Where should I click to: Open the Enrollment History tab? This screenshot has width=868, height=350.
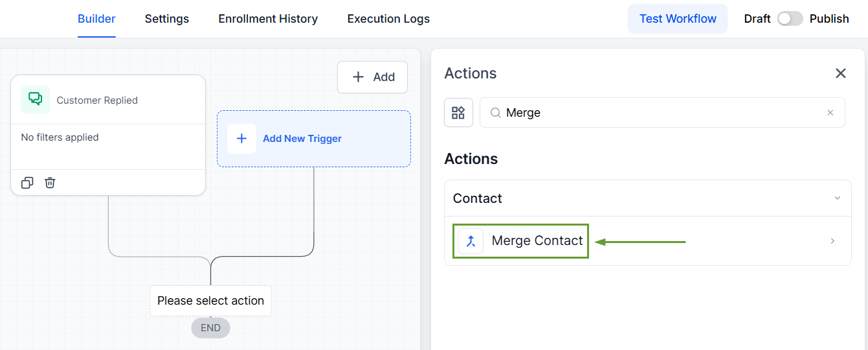(268, 19)
